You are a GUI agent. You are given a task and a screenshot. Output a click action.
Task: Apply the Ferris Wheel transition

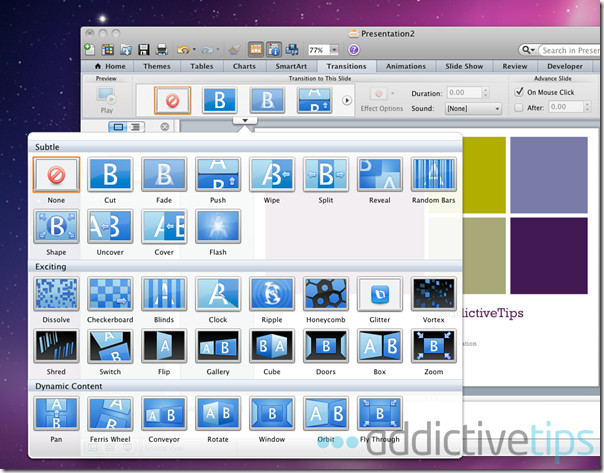110,414
